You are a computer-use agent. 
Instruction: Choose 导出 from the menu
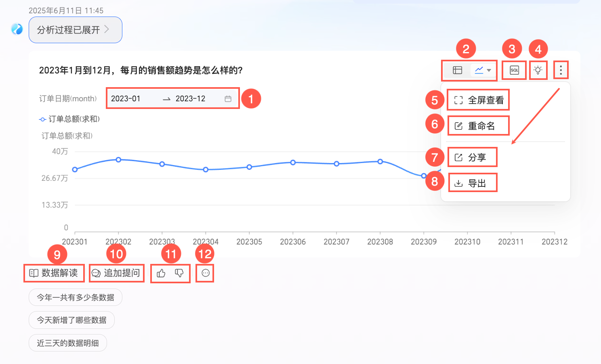pos(470,183)
